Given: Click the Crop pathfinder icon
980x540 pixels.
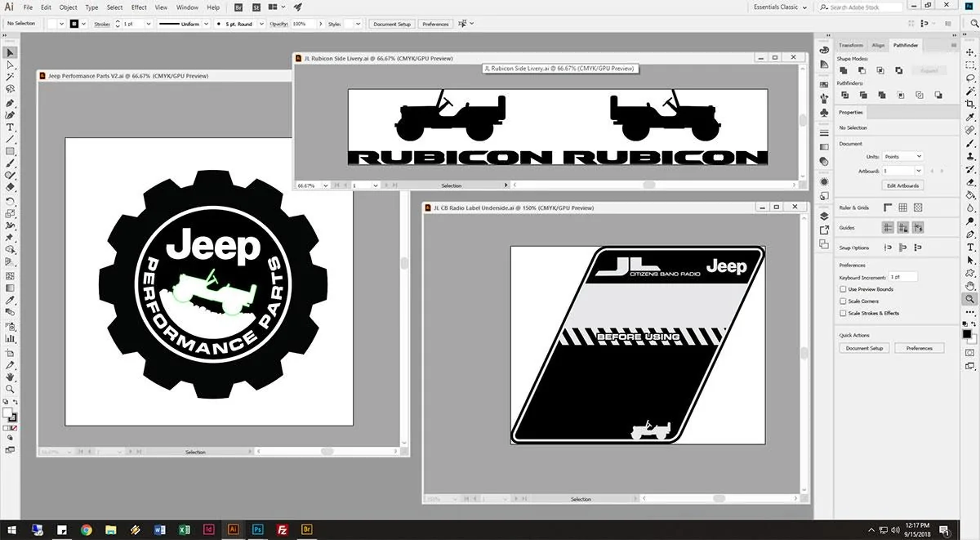Looking at the screenshot, I should tap(900, 95).
